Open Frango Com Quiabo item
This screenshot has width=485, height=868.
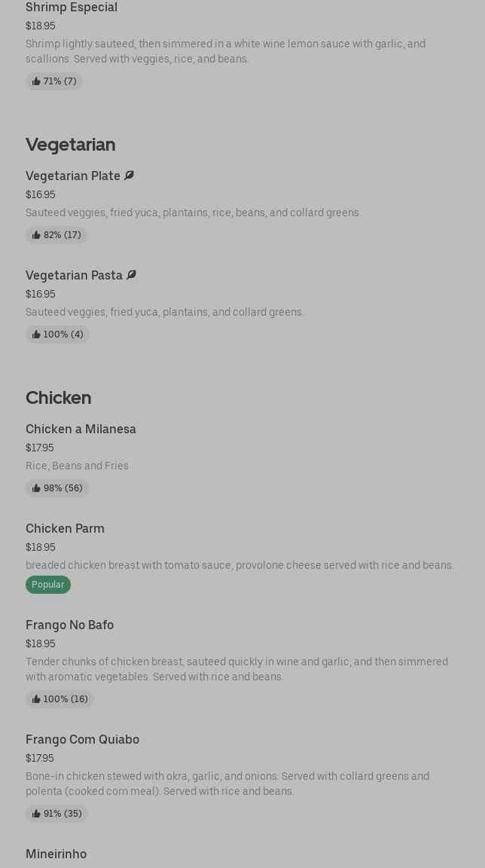tap(82, 739)
